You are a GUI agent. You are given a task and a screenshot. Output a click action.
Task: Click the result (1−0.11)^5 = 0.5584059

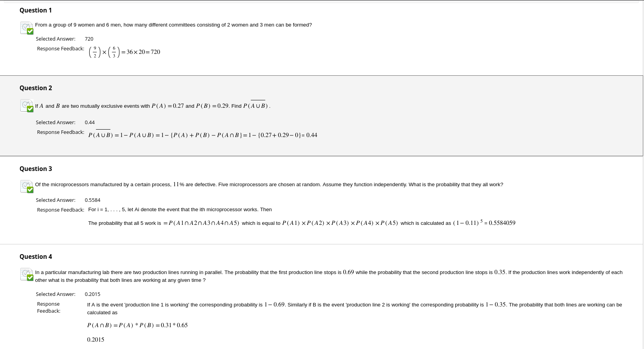[x=484, y=223]
